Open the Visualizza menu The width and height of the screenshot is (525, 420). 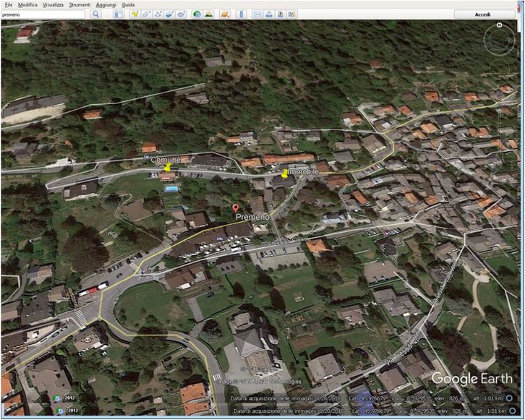click(53, 4)
